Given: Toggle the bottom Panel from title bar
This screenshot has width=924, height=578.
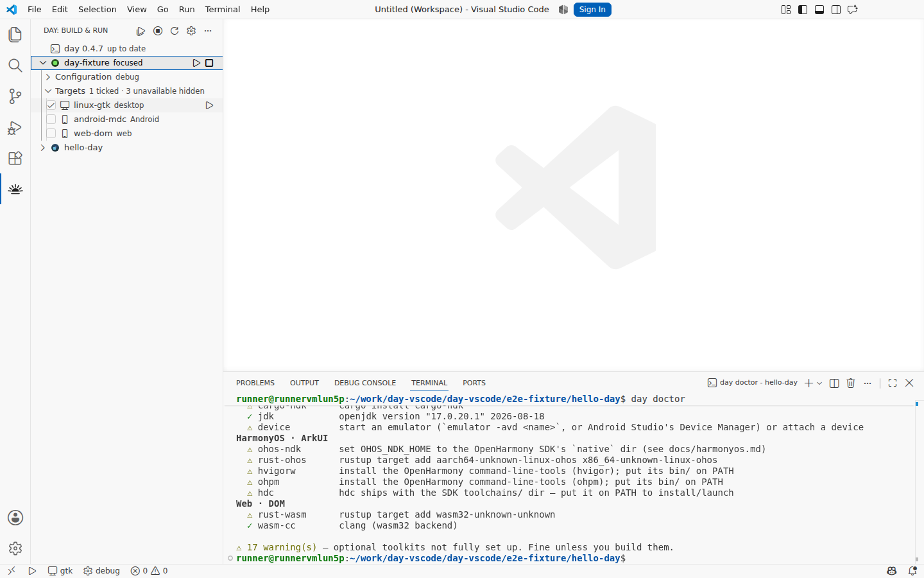Looking at the screenshot, I should (819, 10).
